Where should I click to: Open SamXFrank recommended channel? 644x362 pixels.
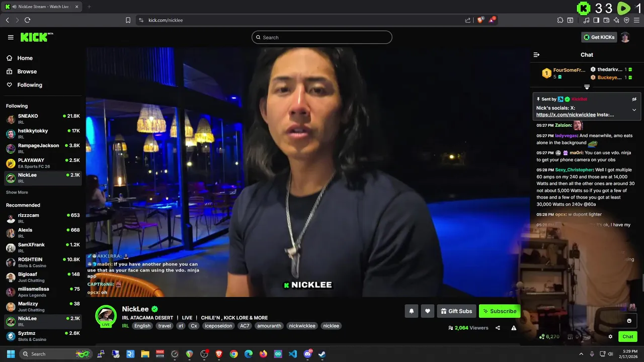[43, 247]
